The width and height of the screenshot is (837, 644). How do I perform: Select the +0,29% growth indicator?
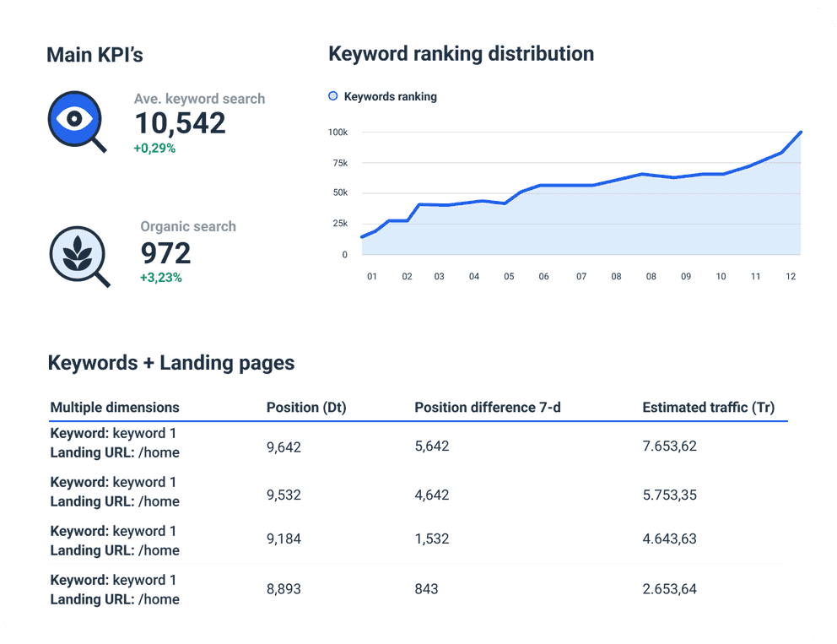click(155, 148)
